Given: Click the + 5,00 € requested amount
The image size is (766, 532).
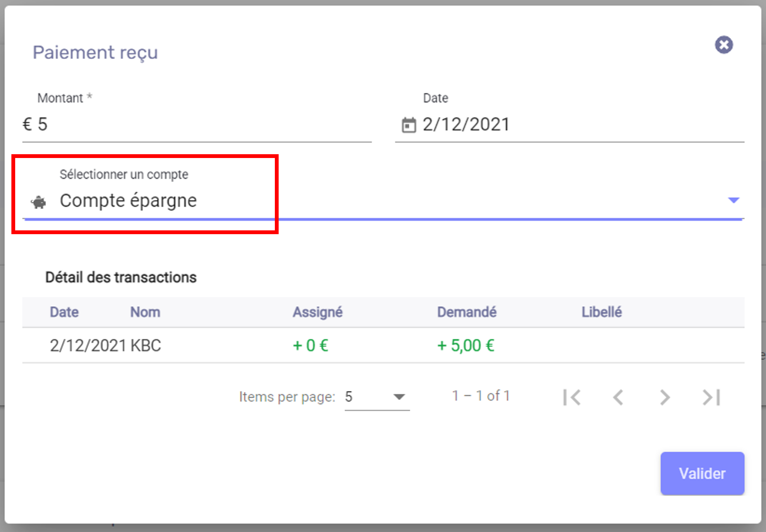Looking at the screenshot, I should (465, 345).
